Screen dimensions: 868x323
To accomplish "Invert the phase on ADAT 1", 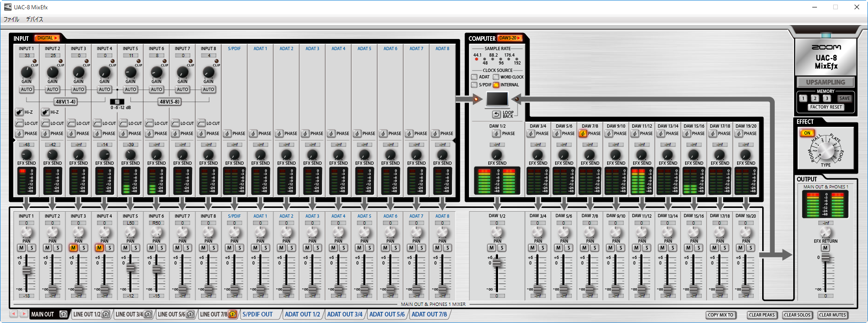I will click(x=253, y=134).
